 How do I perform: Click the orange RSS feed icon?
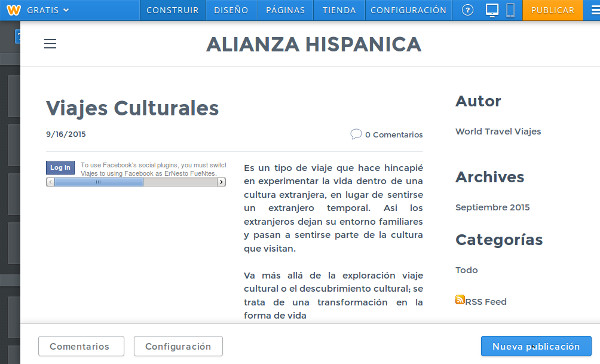(460, 299)
